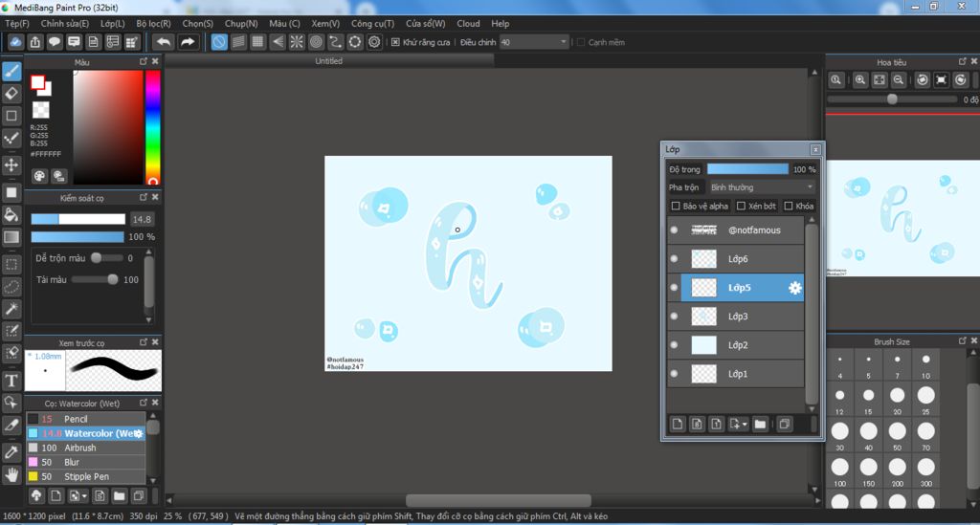Enable crisscross grid snap
980x525 pixels.
click(257, 42)
